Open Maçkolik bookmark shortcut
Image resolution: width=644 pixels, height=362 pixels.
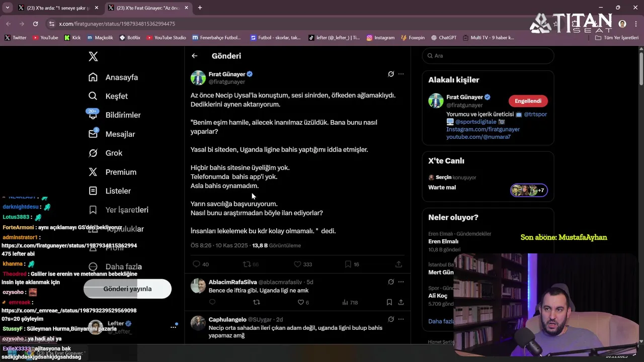coord(100,38)
